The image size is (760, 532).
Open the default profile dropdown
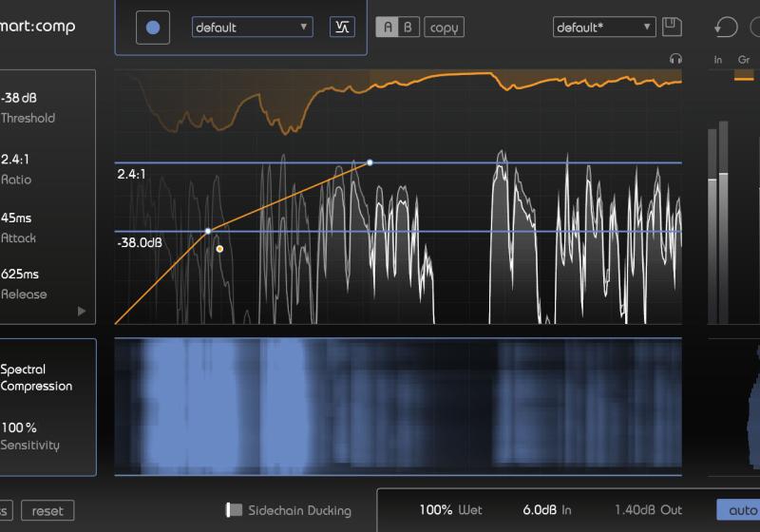pyautogui.click(x=252, y=28)
